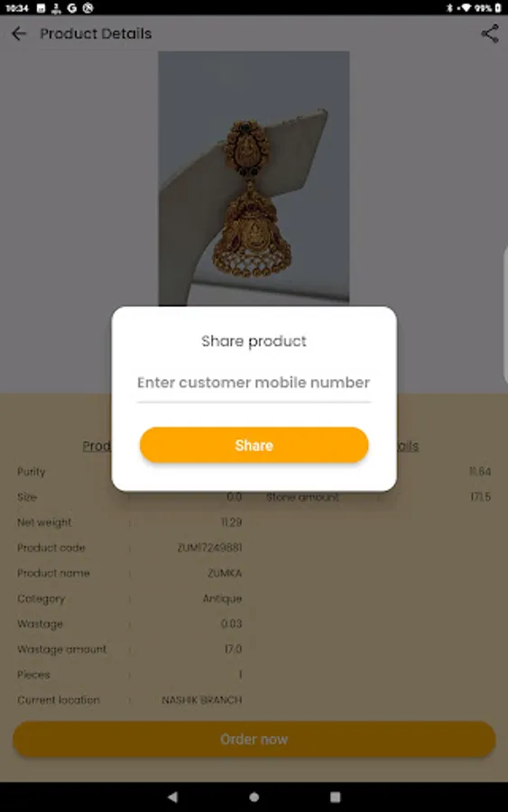
Task: Tap the Wi-Fi icon in status bar
Action: [466, 8]
